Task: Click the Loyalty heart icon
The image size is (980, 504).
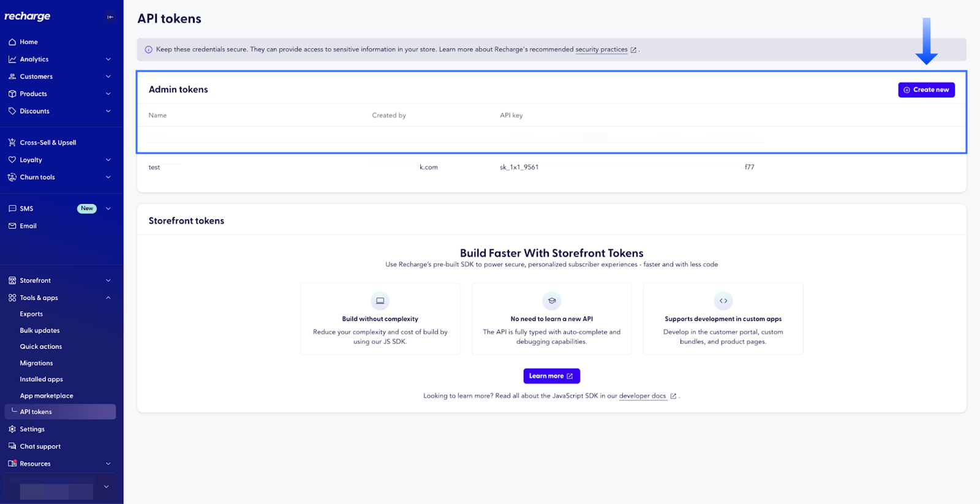Action: point(12,160)
